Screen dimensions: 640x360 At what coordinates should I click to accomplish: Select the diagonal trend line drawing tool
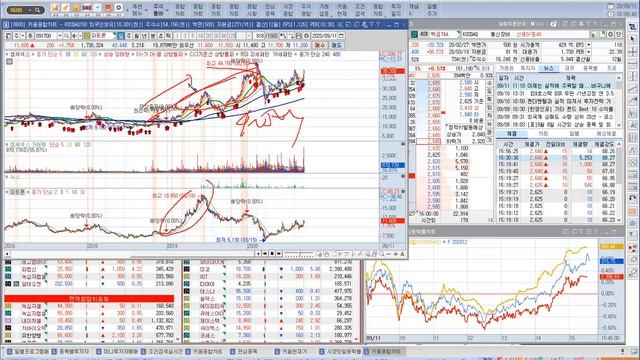click(x=632, y=88)
